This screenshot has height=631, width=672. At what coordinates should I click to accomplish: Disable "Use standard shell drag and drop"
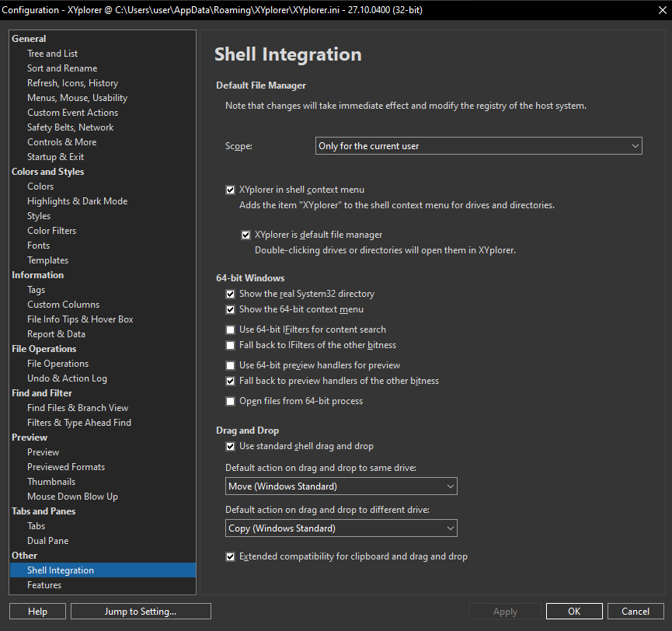[x=230, y=445]
